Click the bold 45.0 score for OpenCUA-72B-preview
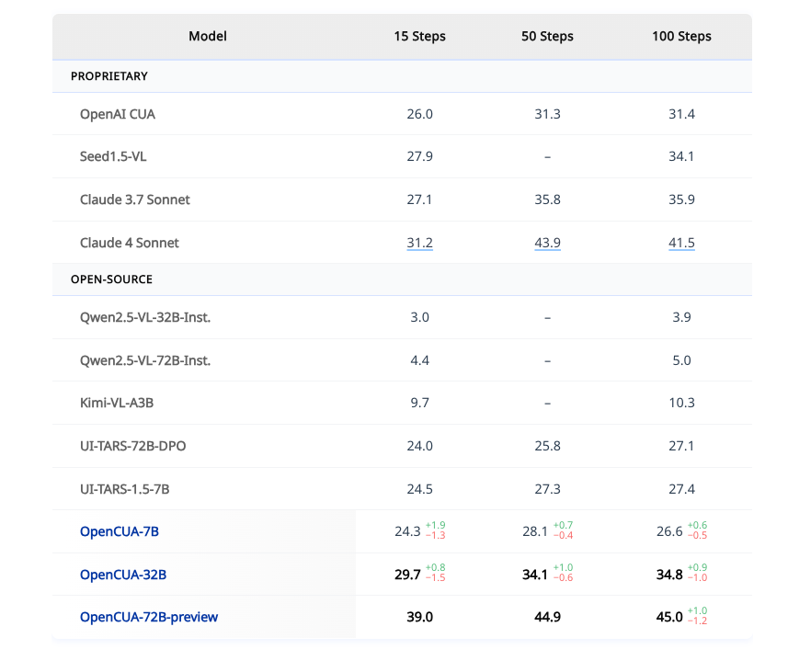The width and height of the screenshot is (788, 672). coord(668,617)
